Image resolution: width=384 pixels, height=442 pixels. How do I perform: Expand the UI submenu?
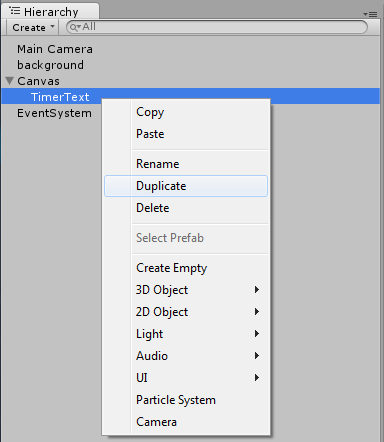pos(186,378)
